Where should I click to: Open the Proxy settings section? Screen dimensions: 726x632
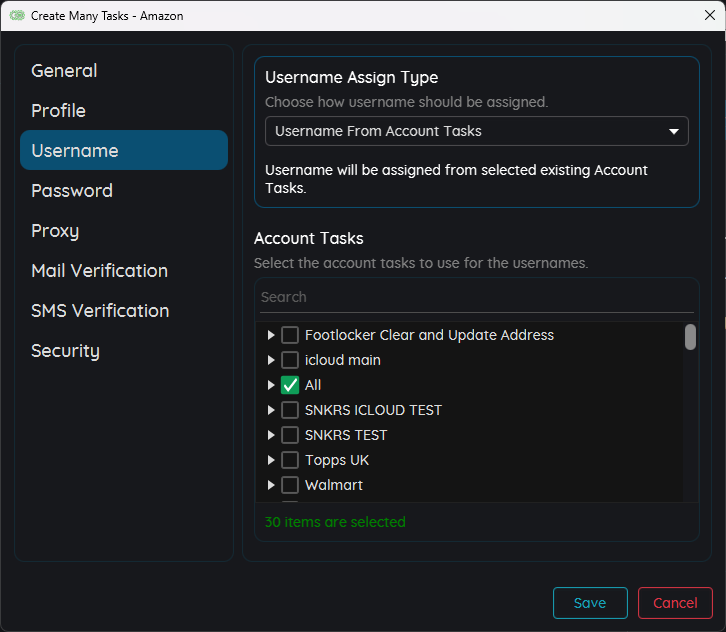pyautogui.click(x=55, y=231)
